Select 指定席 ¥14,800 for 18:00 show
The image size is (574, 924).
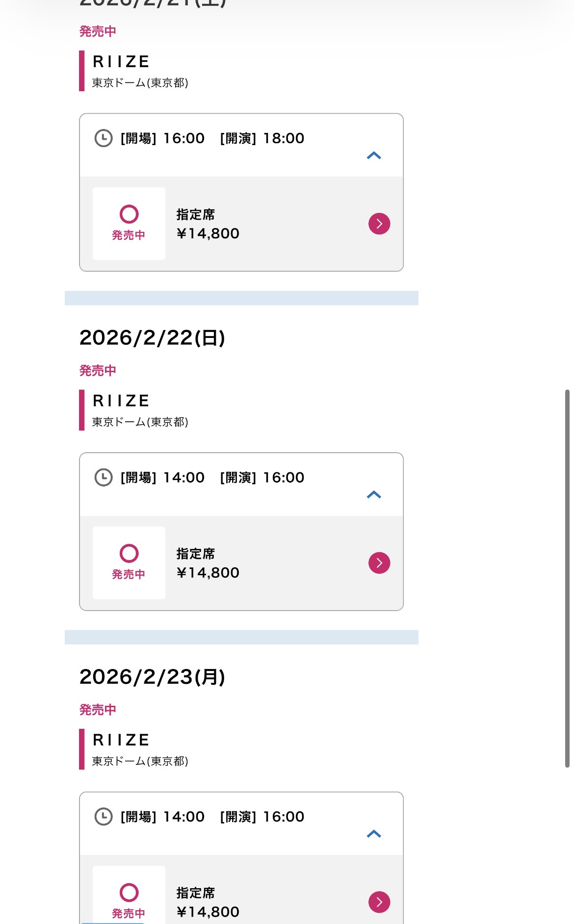208,224
